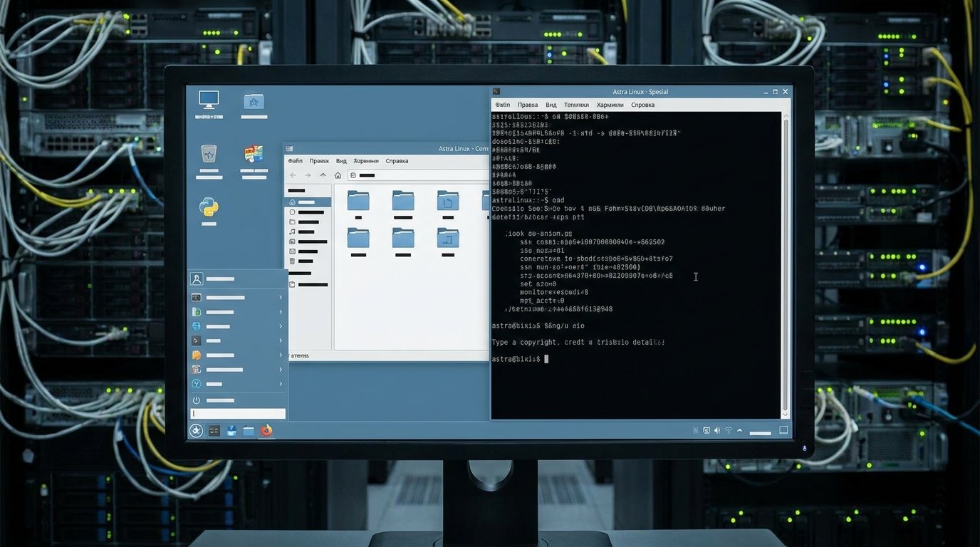Click the rectangle icon at the taskbar's end
980x547 pixels.
point(783,430)
